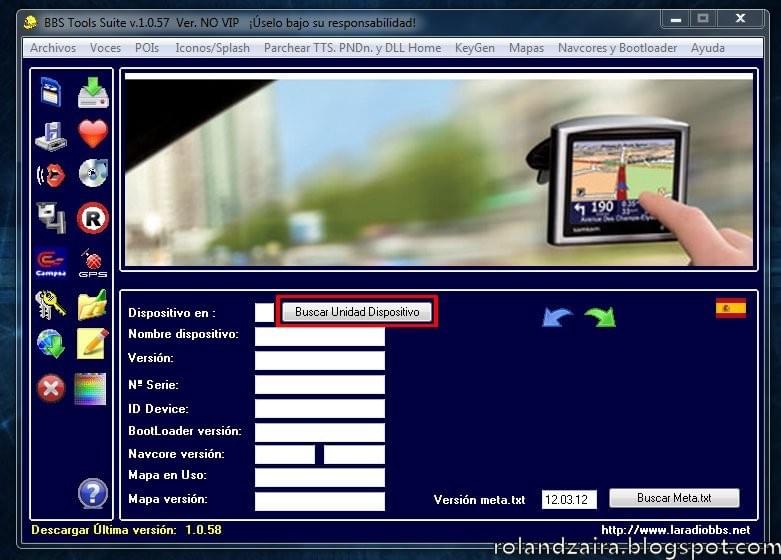The width and height of the screenshot is (781, 560).
Task: Click the green forward arrow icon
Action: [x=600, y=317]
